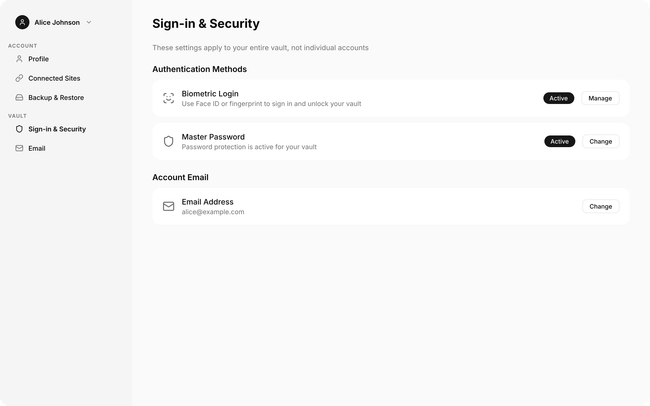Click the Email Address envelope icon

pos(168,206)
